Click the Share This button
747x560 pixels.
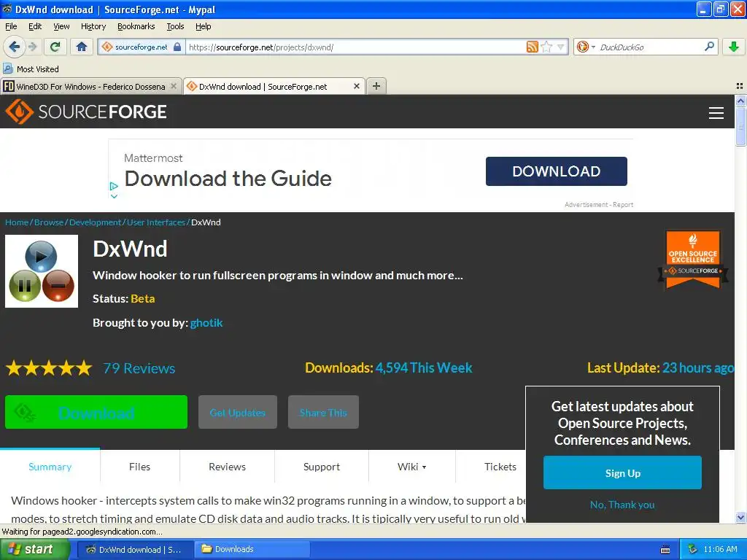click(x=323, y=412)
